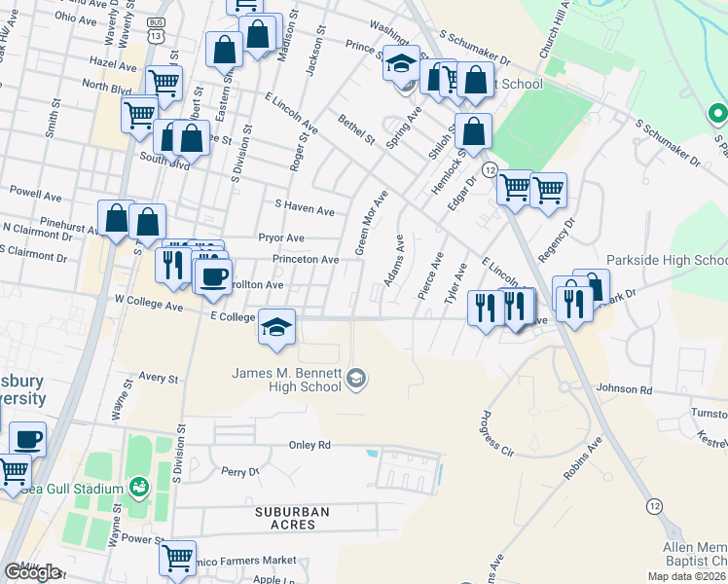
Task: Click the Powell Ave street label
Action: click(x=36, y=194)
